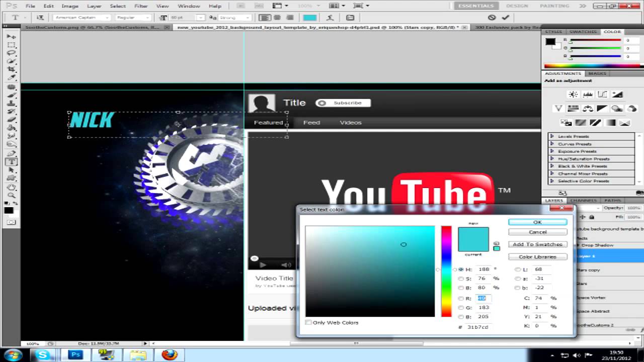Screen dimensions: 644x362
Task: Add a Curves adjustment
Action: click(x=603, y=95)
